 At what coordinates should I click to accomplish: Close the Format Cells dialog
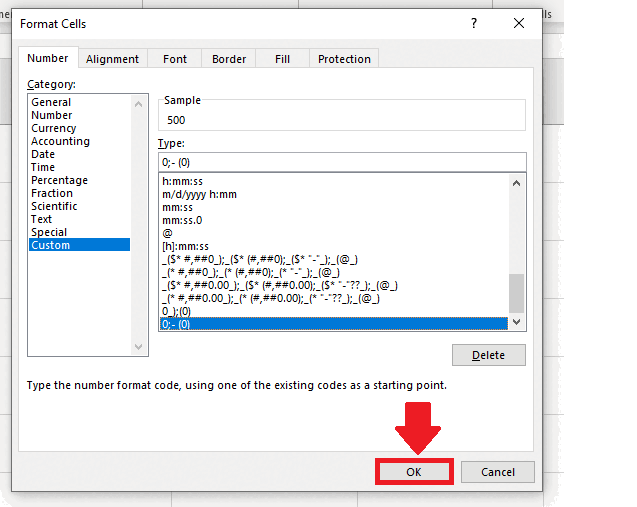click(519, 24)
